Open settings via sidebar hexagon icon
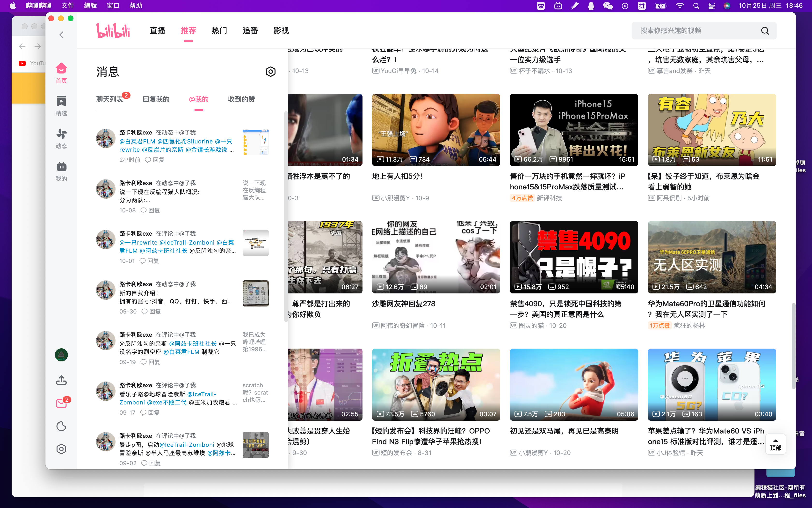 (x=61, y=449)
